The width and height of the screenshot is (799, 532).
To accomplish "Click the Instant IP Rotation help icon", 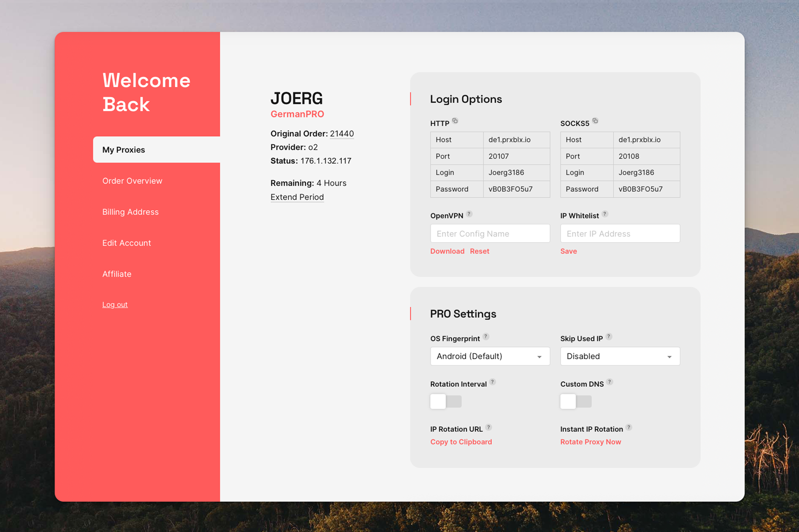I will pos(629,428).
